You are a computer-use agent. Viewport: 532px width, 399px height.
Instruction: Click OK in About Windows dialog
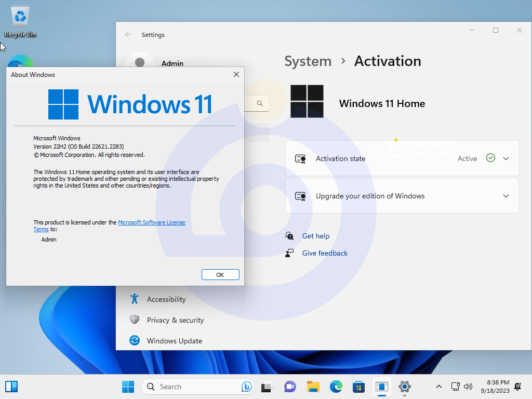220,274
